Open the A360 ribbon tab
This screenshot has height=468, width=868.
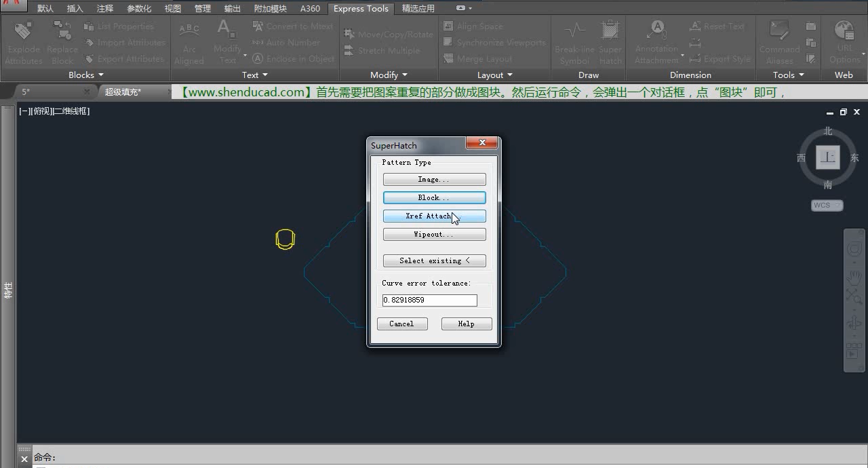click(x=310, y=9)
